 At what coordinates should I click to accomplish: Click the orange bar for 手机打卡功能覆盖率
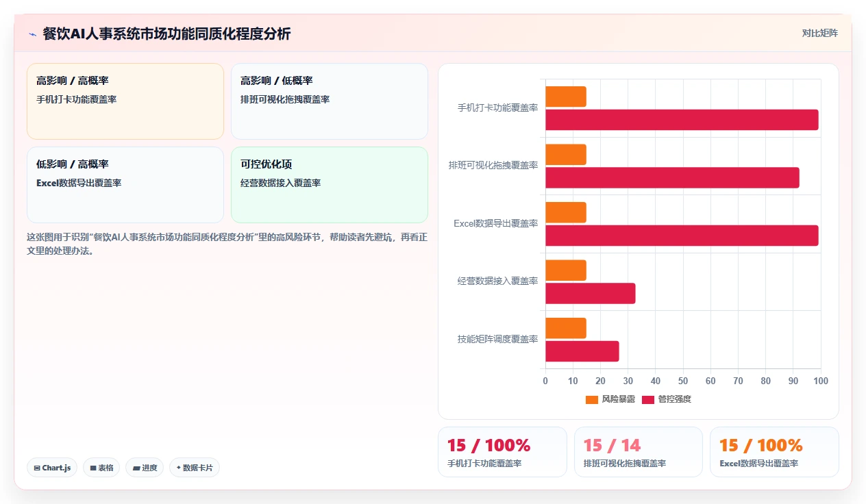pos(566,97)
